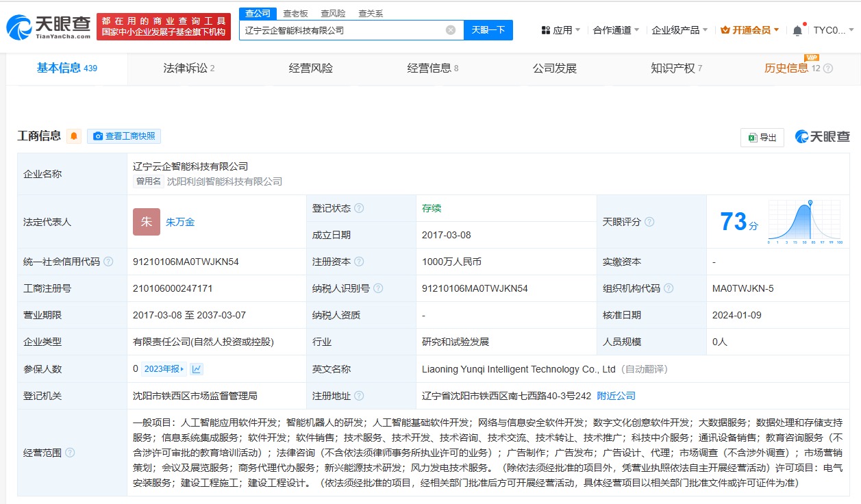The width and height of the screenshot is (861, 504).
Task: Open the 朱 representative avatar
Action: tap(147, 222)
